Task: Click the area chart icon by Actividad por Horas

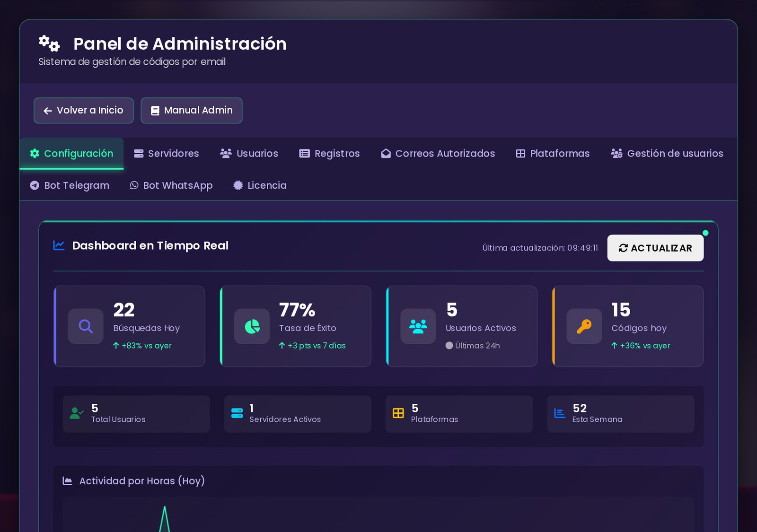Action: [68, 481]
